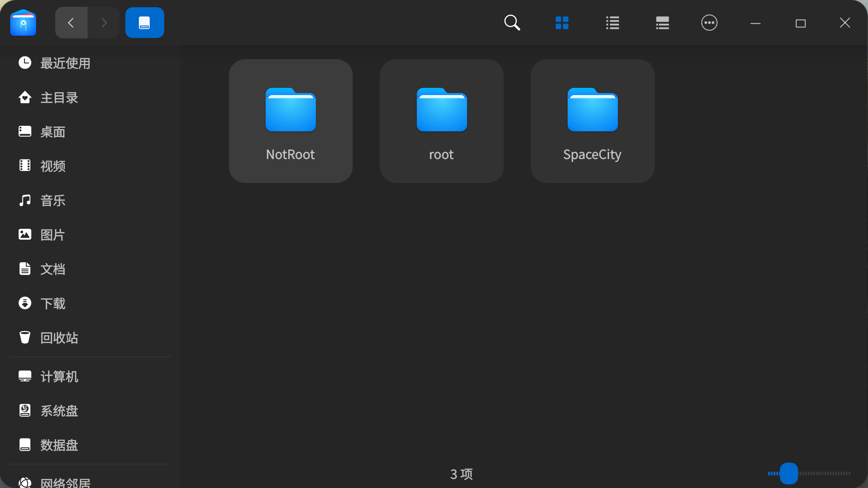Screen dimensions: 868x488
Task: Open 下载 downloads folder
Action: pos(90,304)
